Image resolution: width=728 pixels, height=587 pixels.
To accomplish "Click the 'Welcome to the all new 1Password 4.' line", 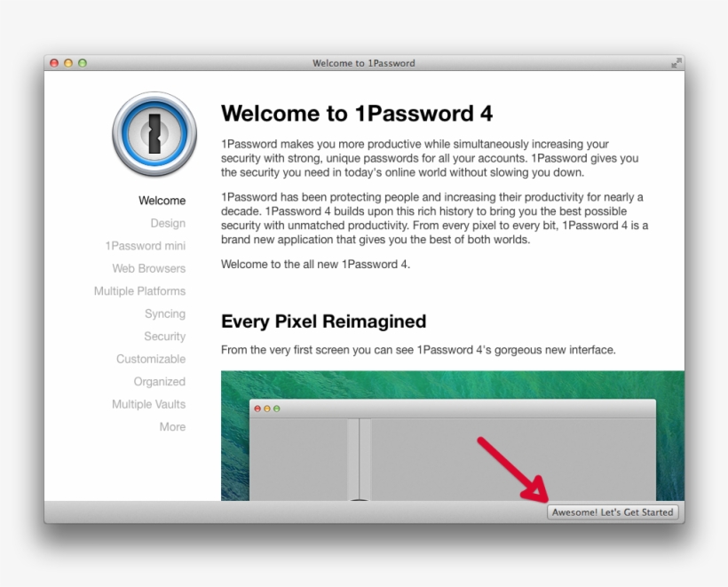I will click(316, 265).
